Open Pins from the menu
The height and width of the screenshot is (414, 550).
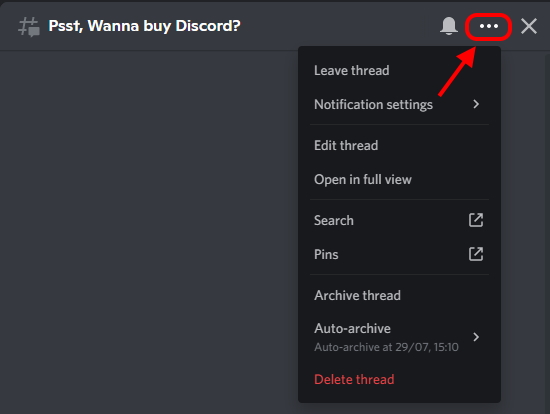coord(399,254)
